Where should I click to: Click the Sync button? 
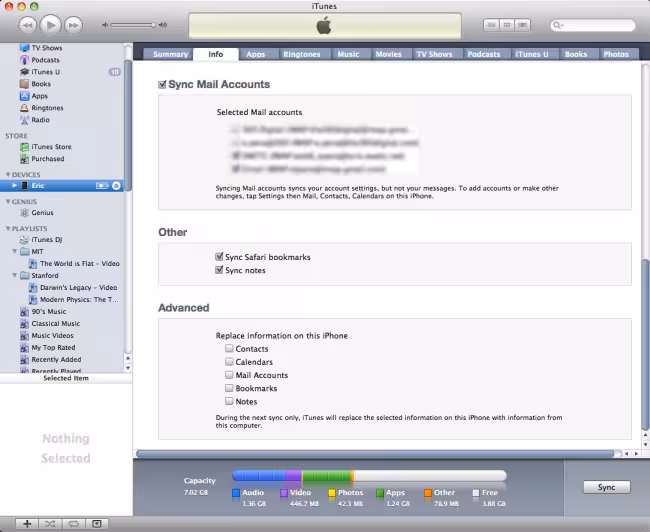point(606,487)
